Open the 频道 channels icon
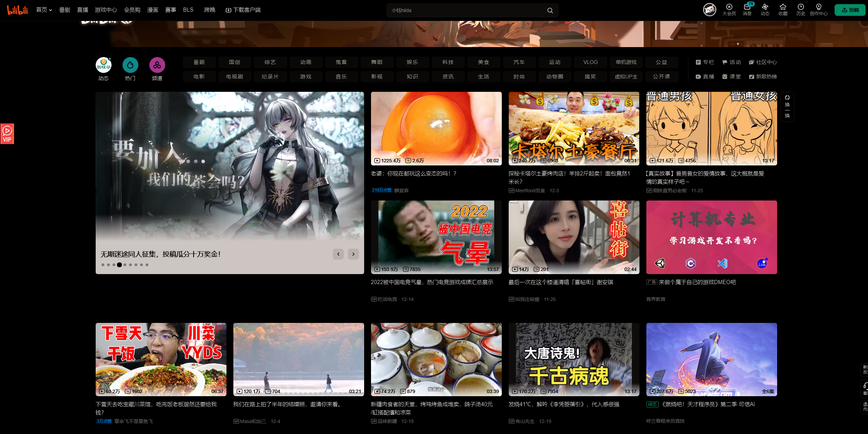 click(157, 65)
